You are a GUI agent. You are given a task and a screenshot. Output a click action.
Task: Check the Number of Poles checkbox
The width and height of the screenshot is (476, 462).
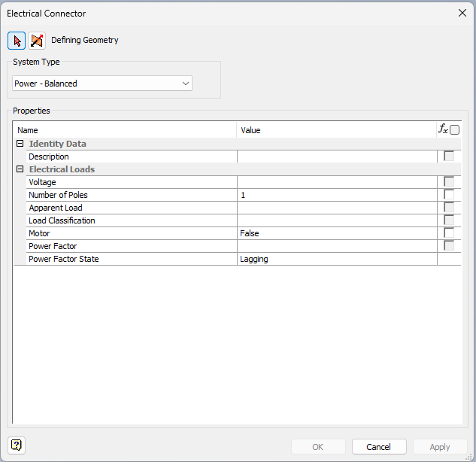pyautogui.click(x=449, y=194)
